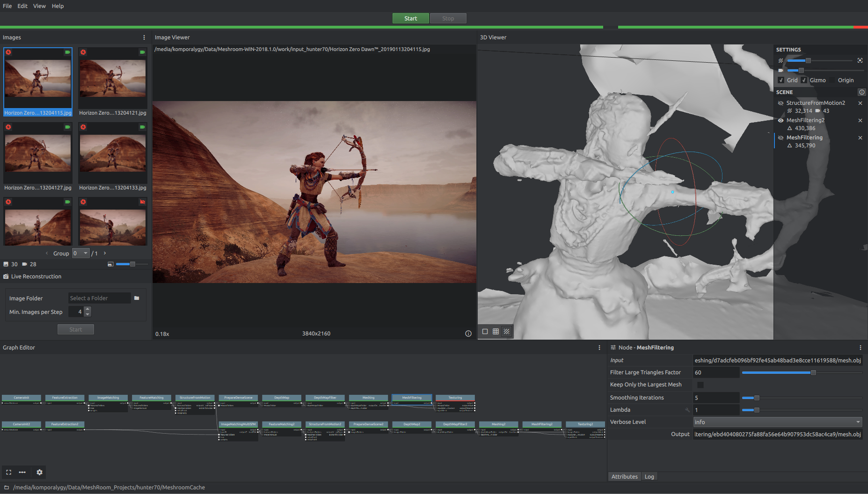
Task: Hide MeshFiltering2 via its eye icon
Action: (780, 120)
